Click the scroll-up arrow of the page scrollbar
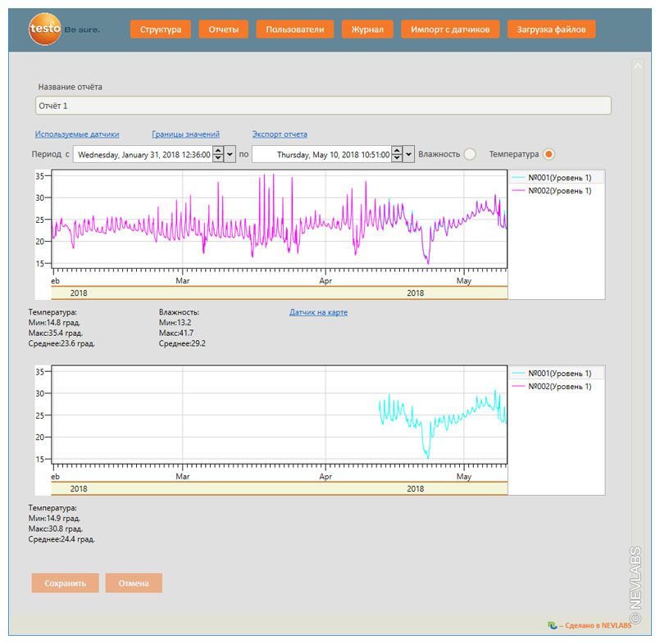This screenshot has height=644, width=660. click(636, 64)
